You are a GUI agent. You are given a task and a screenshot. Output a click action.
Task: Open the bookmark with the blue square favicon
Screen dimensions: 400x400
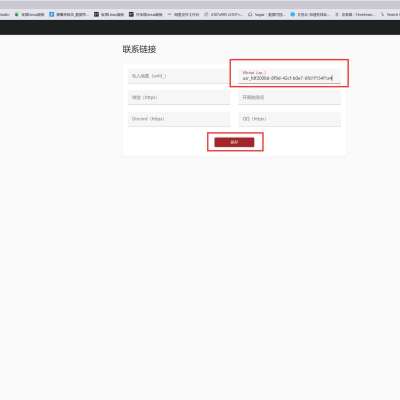(69, 14)
